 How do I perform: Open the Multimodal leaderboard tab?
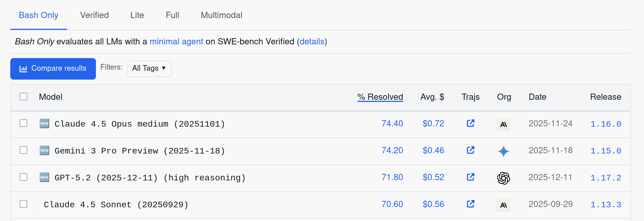pos(221,15)
